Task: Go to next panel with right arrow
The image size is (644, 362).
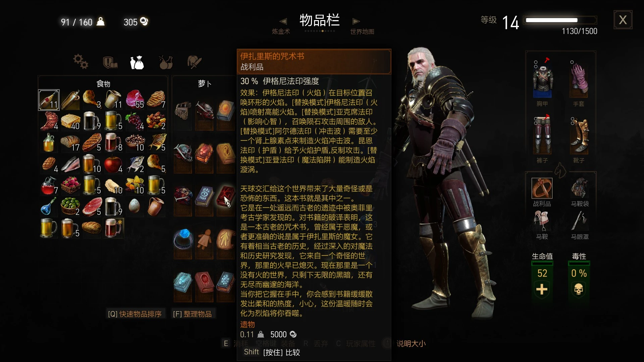Action: (x=356, y=21)
